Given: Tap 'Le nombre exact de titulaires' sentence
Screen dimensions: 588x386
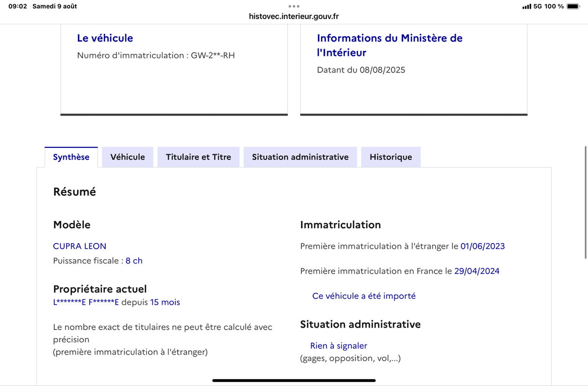Looking at the screenshot, I should pyautogui.click(x=163, y=333).
